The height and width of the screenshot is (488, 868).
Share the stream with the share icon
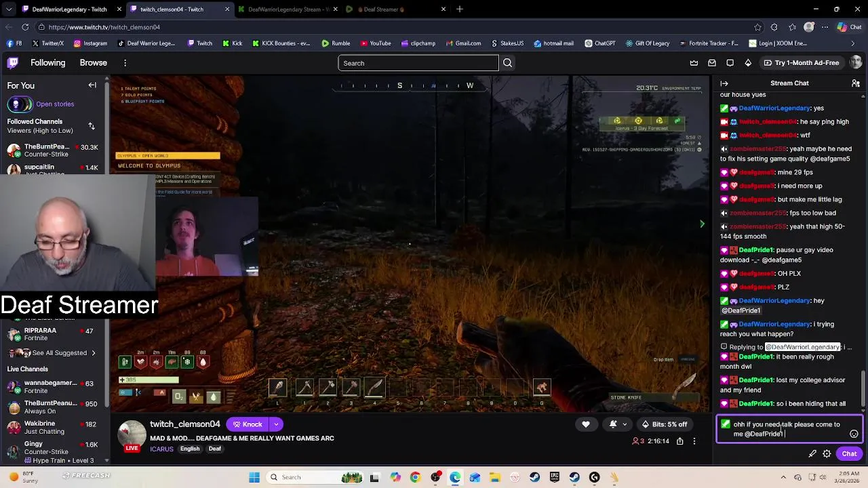point(679,441)
